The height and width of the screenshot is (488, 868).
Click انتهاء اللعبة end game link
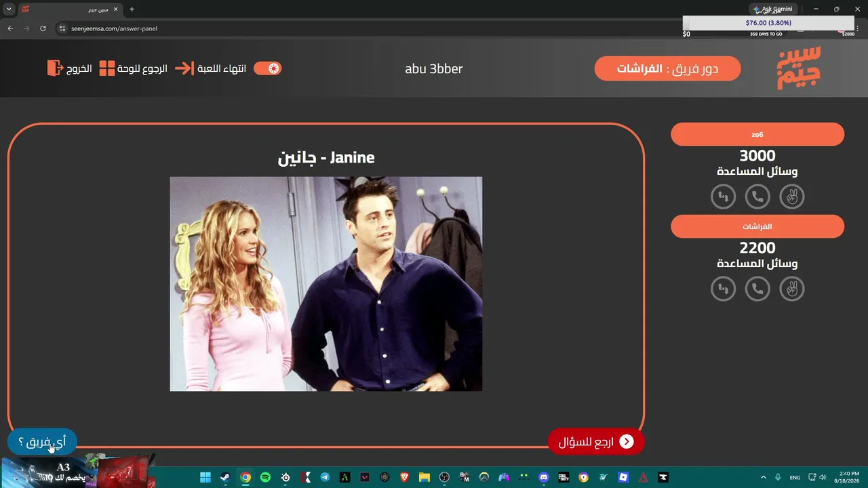pos(222,68)
